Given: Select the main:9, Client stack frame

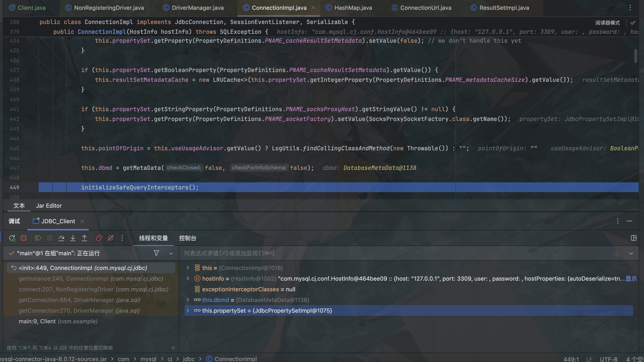Looking at the screenshot, I should 58,321.
